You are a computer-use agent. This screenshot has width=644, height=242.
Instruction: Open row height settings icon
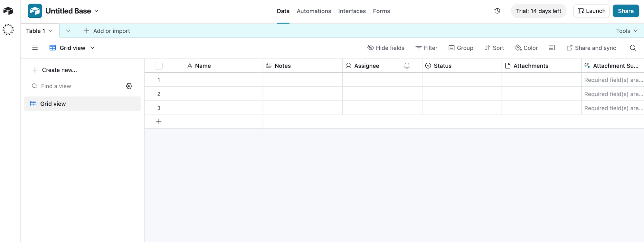coord(552,48)
